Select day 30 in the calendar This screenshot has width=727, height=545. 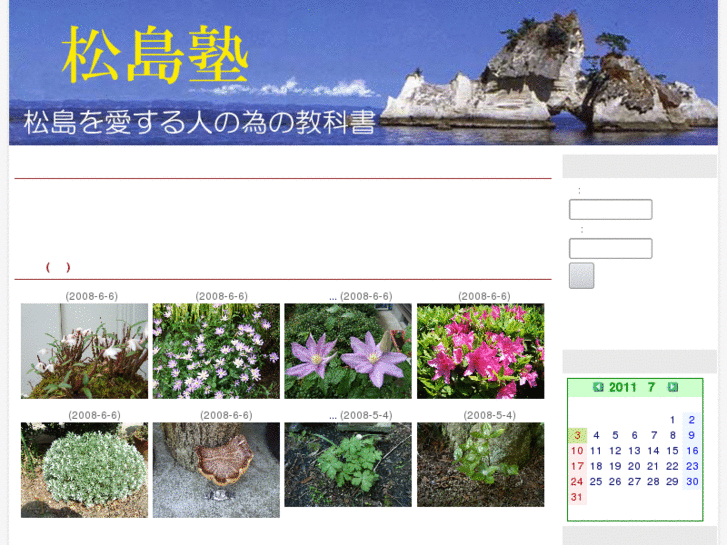[692, 481]
